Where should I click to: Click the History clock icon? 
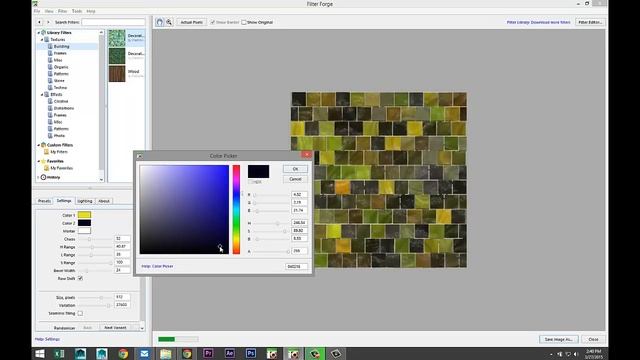43,177
